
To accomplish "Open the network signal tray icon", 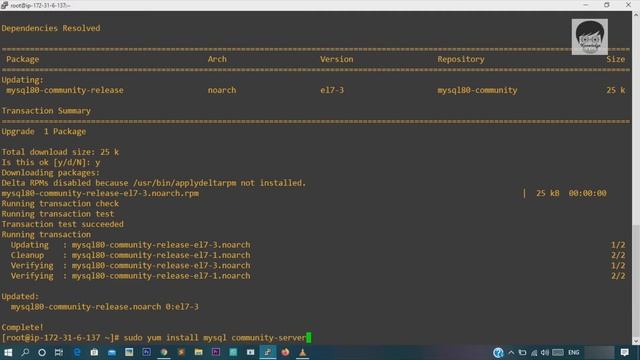I will coord(534,353).
